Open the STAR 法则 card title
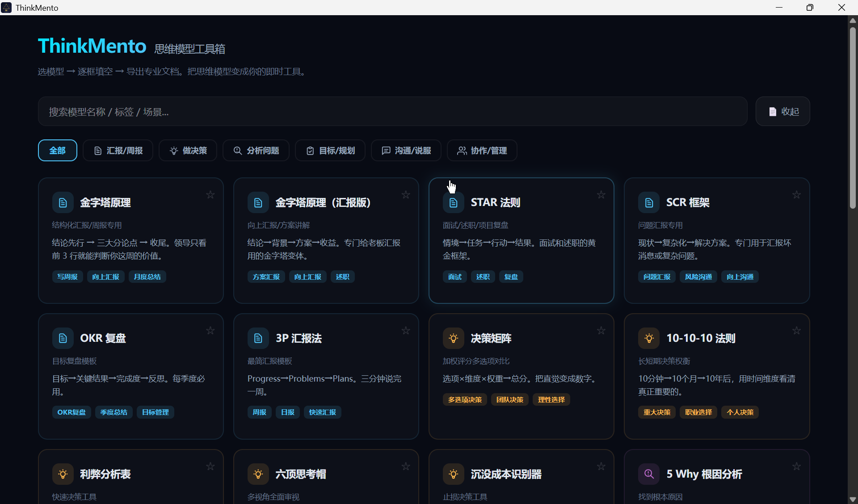This screenshot has width=858, height=504. click(496, 203)
